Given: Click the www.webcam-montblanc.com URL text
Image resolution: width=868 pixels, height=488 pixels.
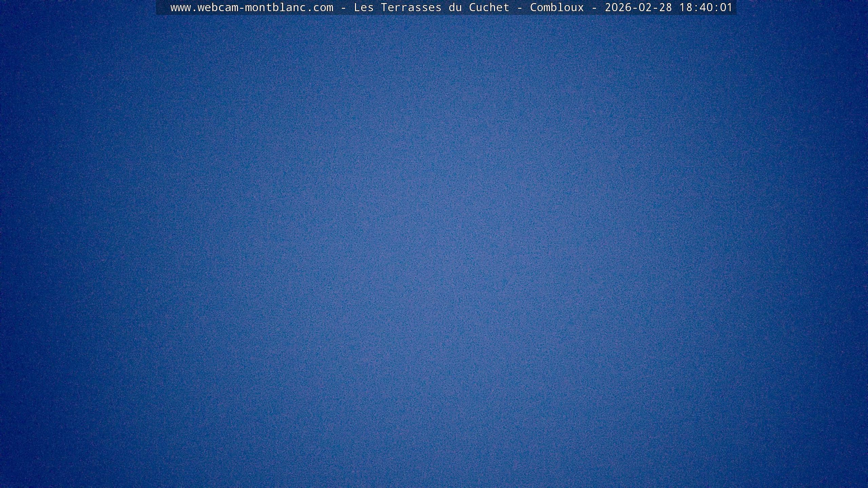Looking at the screenshot, I should click(x=252, y=7).
